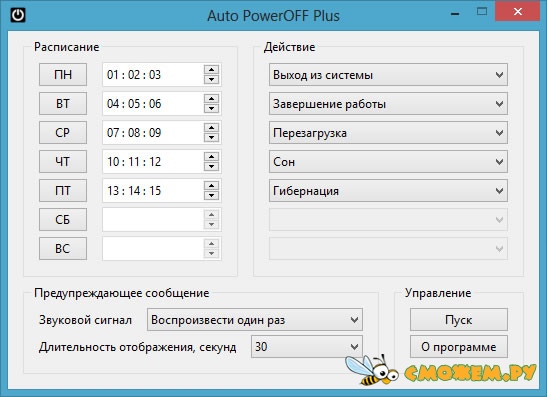547x397 pixels.
Task: Decrease the ЧТ time with down arrow
Action: [211, 166]
